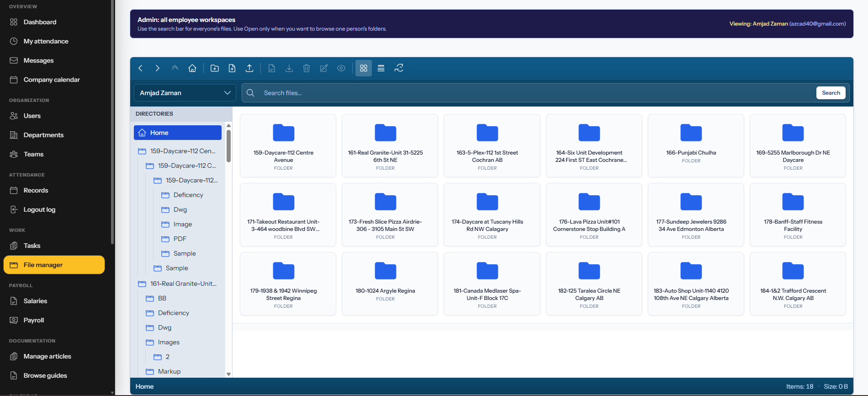Select the 161-Real Granite-Unit... tree folder
Viewport: 868px width, 396px height.
tap(178, 284)
